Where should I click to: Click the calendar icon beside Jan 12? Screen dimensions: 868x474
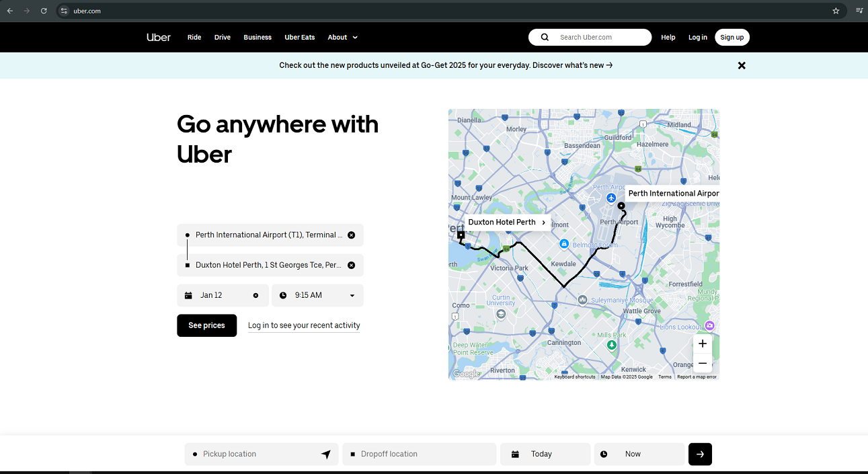point(188,295)
